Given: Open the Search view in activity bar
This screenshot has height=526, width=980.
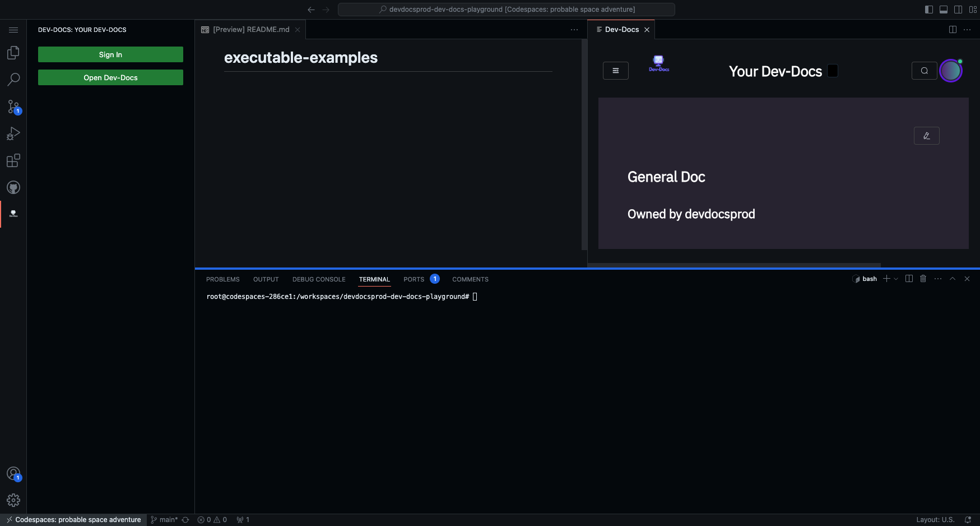Looking at the screenshot, I should [13, 80].
